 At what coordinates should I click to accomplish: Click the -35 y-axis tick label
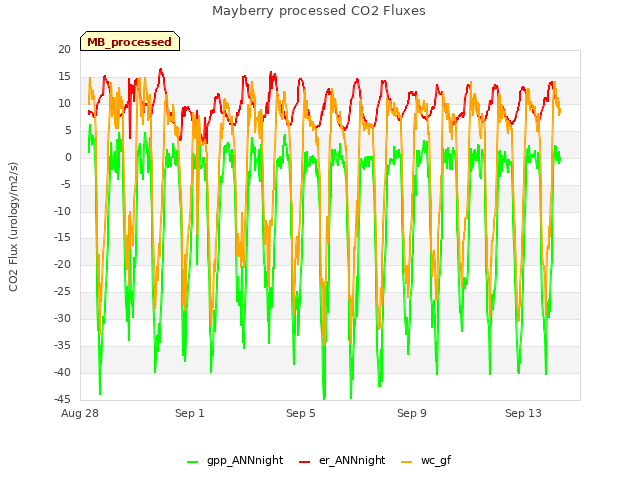point(62,345)
